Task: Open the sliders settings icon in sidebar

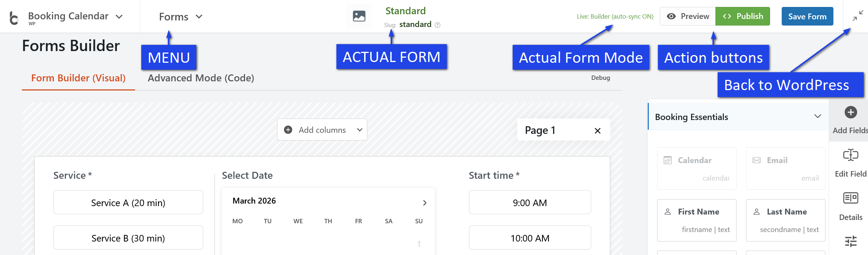Action: click(851, 242)
